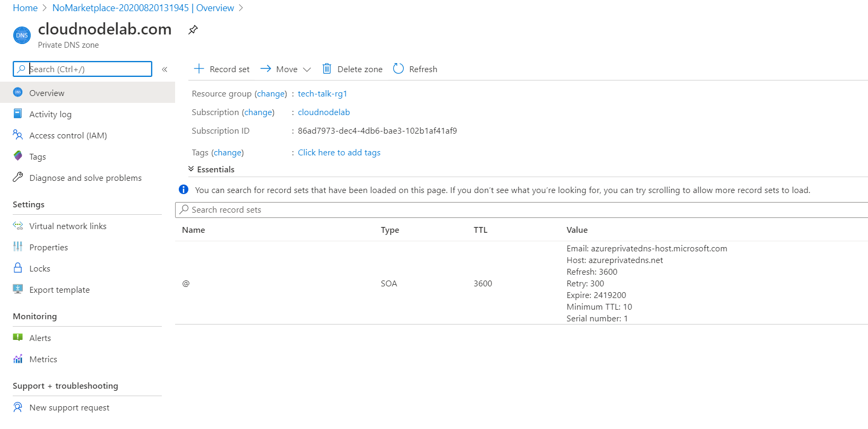The image size is (868, 429).
Task: Click the Virtual network links icon
Action: coord(18,225)
